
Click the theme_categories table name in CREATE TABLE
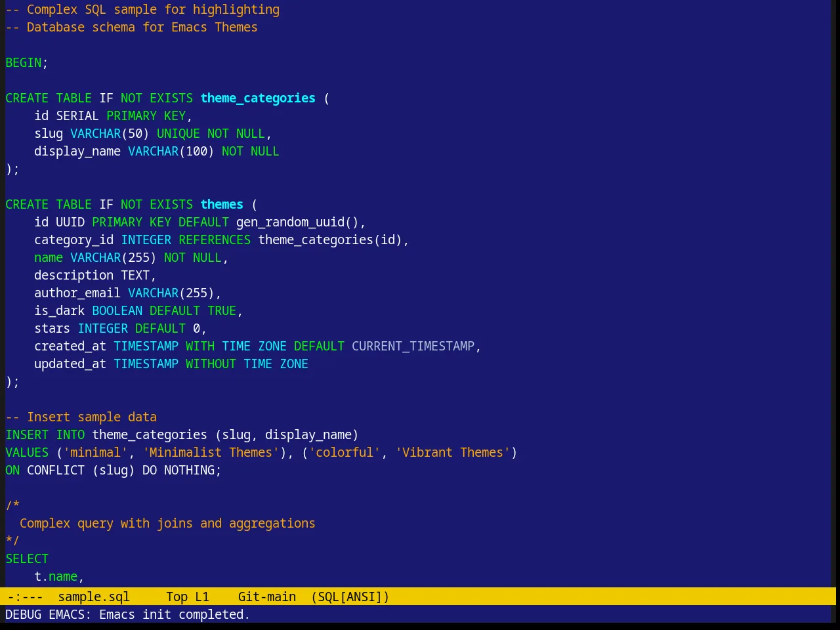tap(258, 98)
